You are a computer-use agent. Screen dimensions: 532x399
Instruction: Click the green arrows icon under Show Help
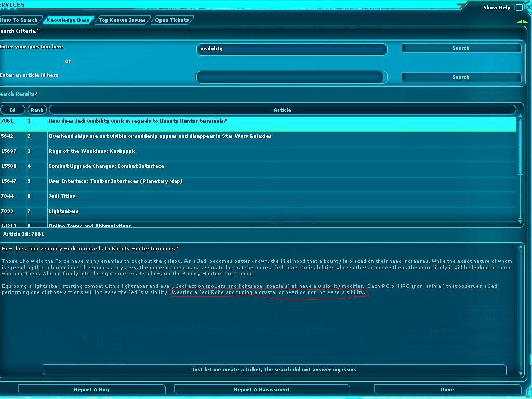point(522,21)
